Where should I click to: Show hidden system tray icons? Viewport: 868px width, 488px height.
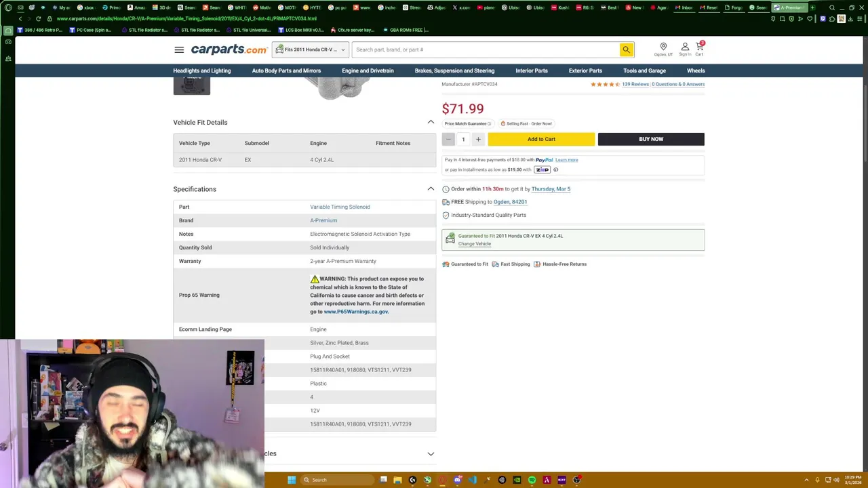[x=806, y=480]
